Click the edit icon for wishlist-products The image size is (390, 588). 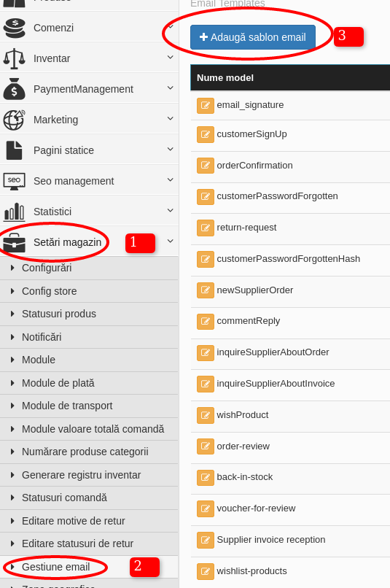tap(206, 571)
